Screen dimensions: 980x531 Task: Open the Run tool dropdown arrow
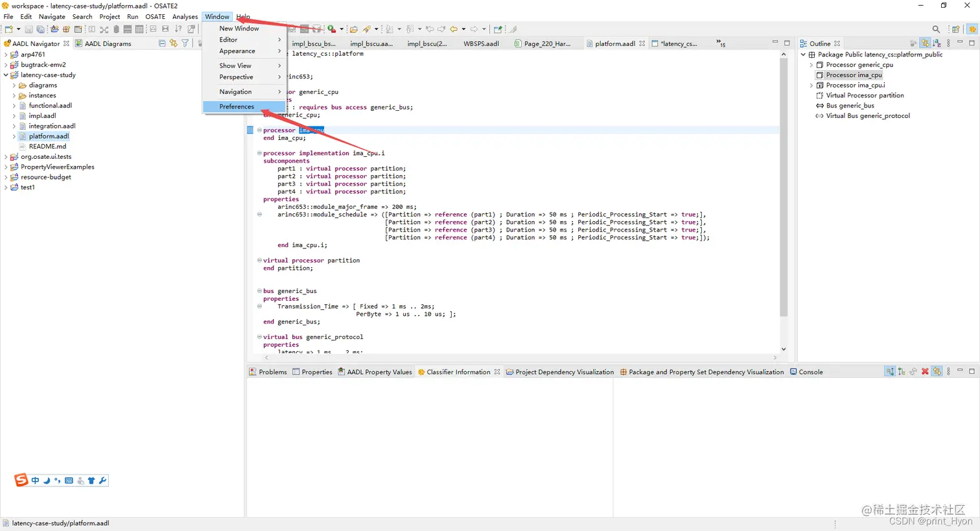[341, 29]
